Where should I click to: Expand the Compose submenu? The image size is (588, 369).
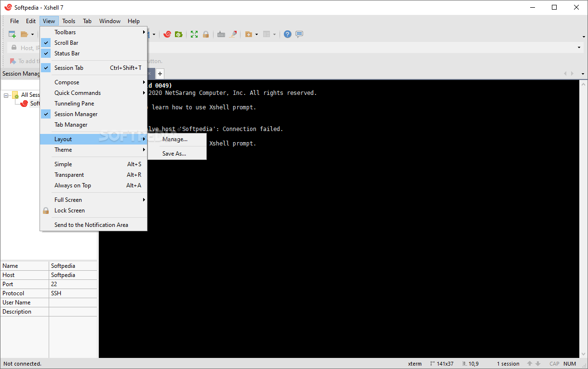[x=94, y=82]
